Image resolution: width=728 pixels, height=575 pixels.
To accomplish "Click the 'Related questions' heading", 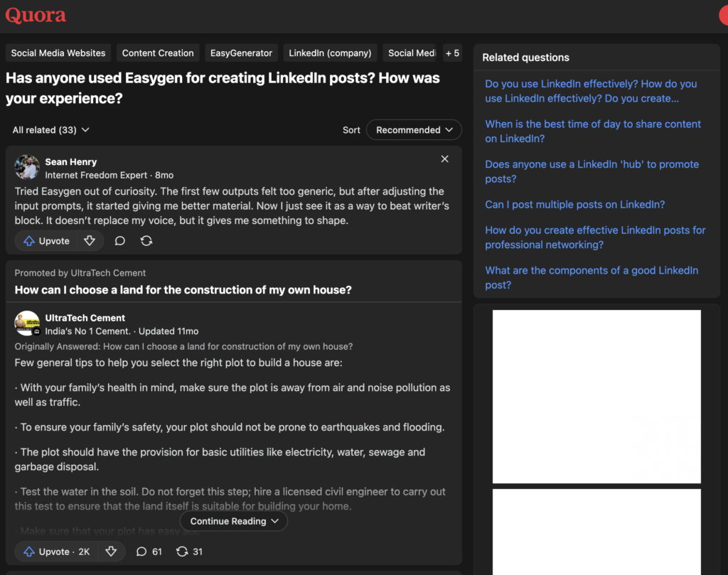I will tap(525, 58).
